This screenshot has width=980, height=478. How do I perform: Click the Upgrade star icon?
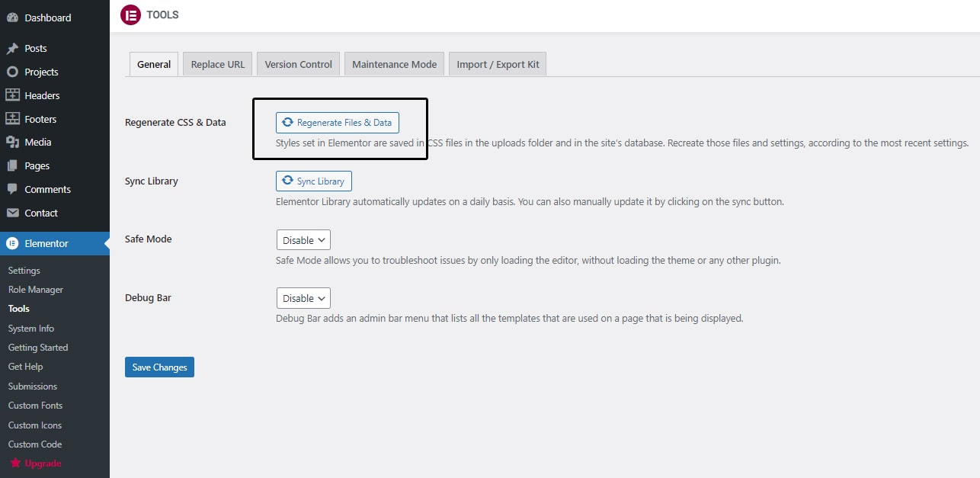click(14, 464)
